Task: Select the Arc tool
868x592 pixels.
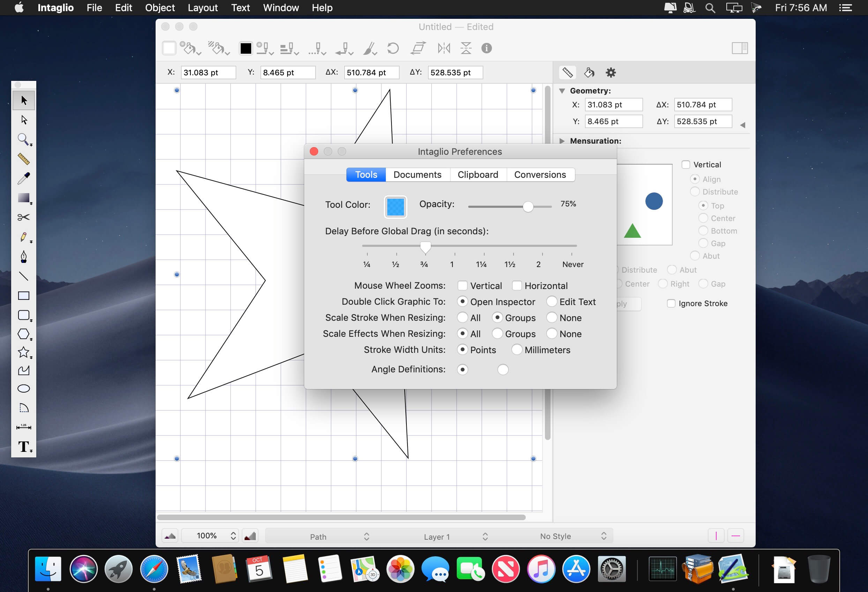Action: pos(24,408)
